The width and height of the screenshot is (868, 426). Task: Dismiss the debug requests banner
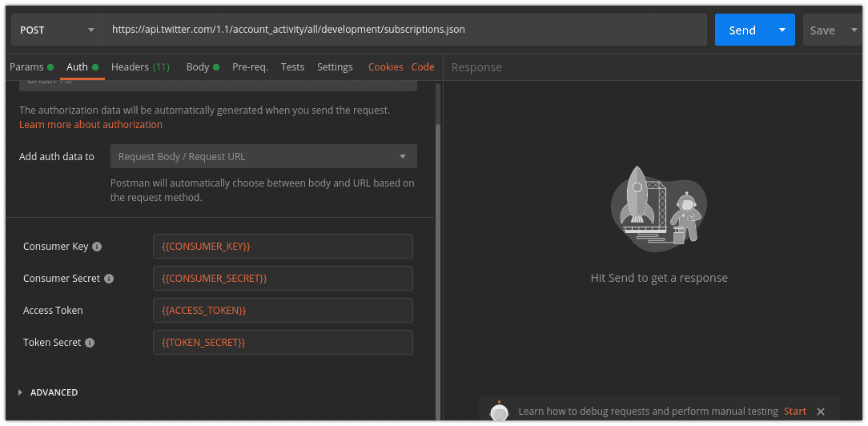(x=821, y=412)
